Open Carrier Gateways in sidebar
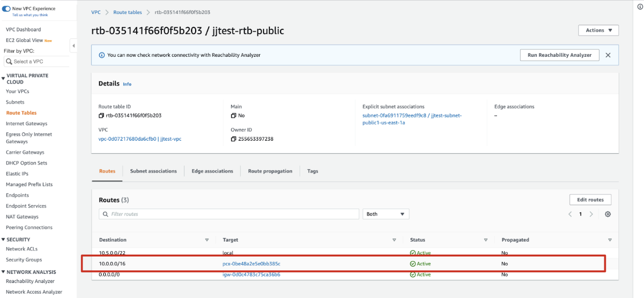Viewport: 644px width, 298px height. point(25,152)
